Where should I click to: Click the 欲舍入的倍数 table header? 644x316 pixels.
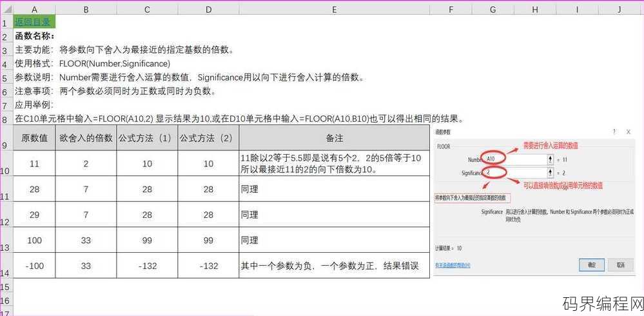coord(86,138)
